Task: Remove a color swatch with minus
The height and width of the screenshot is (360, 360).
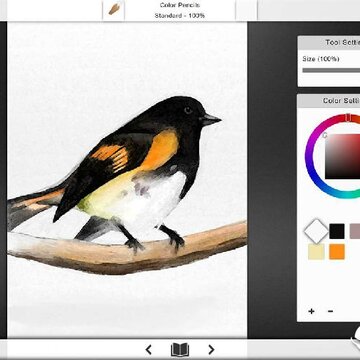Action: tap(330, 311)
